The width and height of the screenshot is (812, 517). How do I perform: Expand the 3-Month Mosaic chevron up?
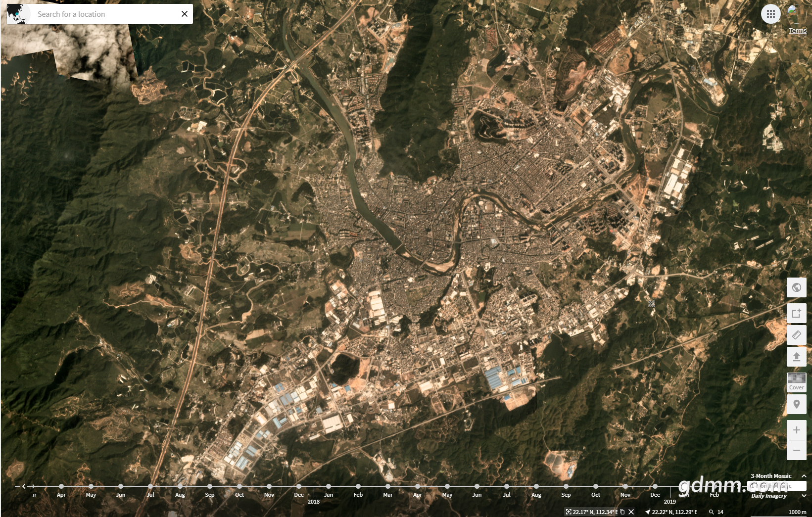coord(804,476)
